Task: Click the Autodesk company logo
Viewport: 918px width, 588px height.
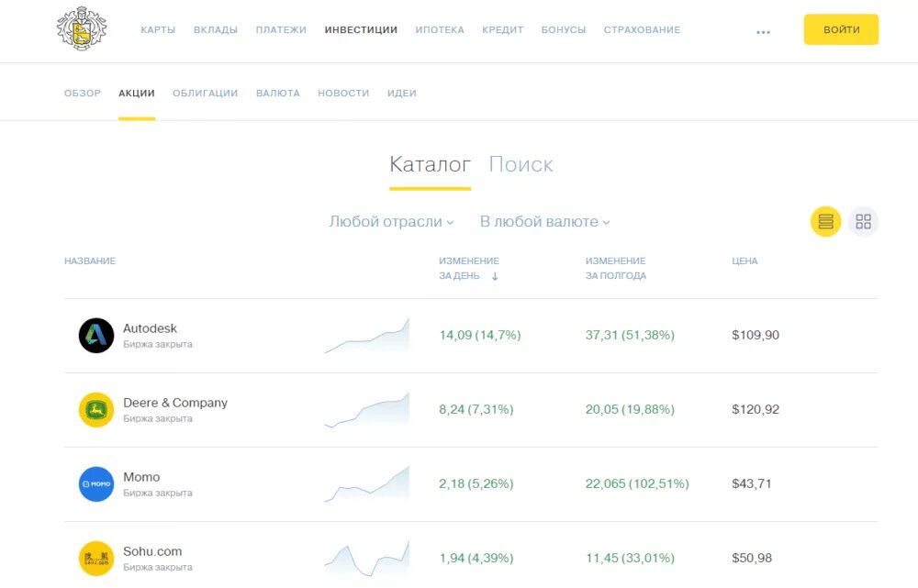Action: click(x=96, y=336)
